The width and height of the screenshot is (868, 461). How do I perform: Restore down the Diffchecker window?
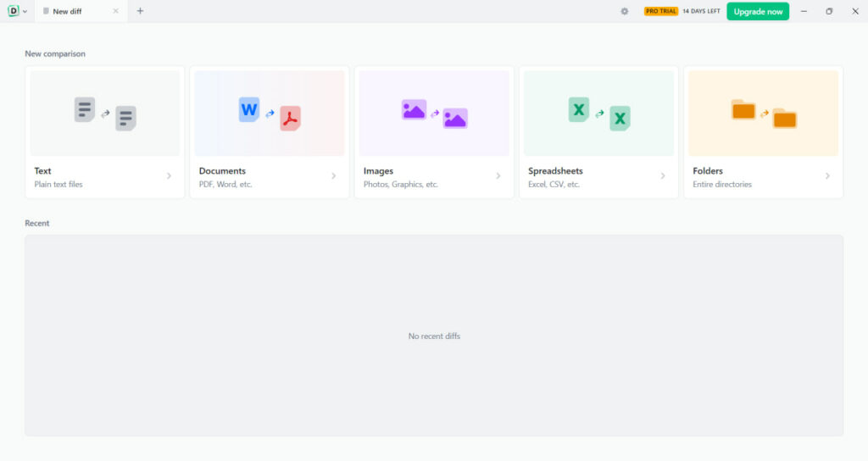[829, 11]
